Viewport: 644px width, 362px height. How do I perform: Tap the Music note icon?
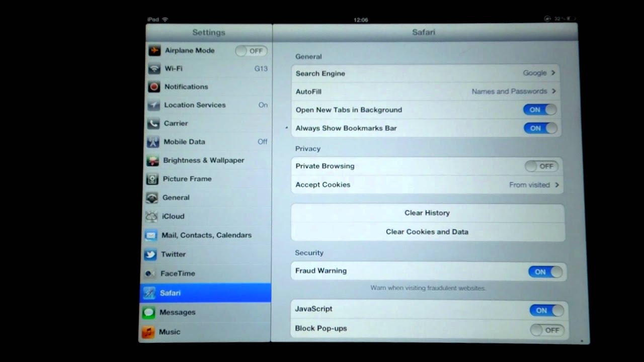point(148,332)
